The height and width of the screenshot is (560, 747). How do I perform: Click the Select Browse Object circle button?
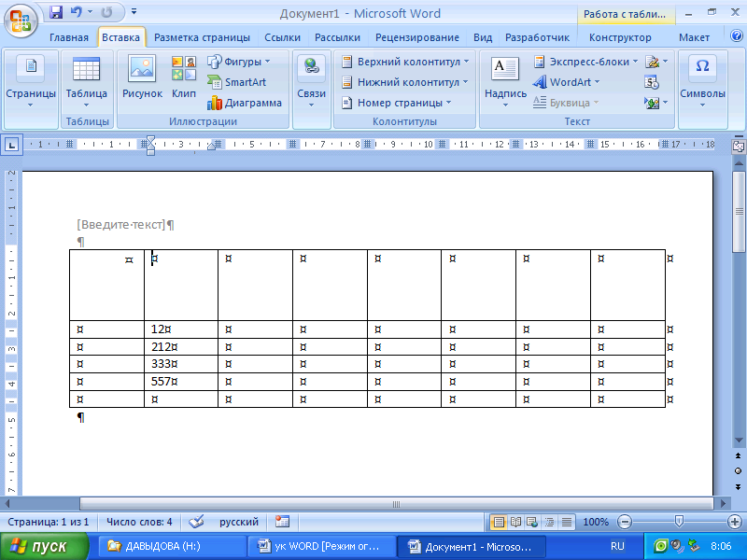(738, 471)
